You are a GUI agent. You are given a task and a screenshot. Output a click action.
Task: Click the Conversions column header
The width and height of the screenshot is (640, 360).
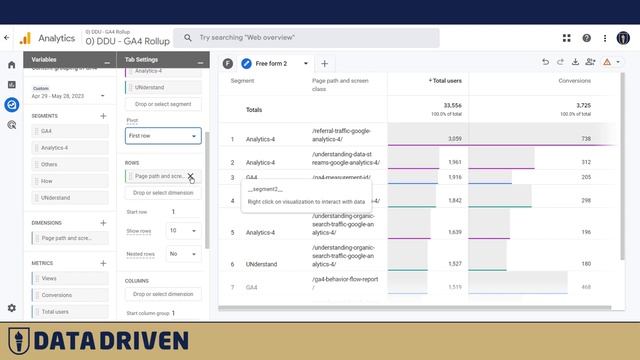click(x=574, y=81)
